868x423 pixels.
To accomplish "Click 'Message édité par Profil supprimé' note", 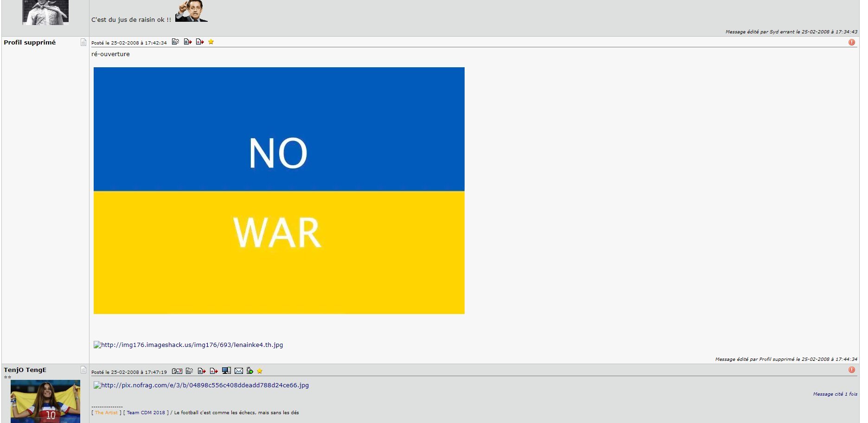I will [x=786, y=359].
